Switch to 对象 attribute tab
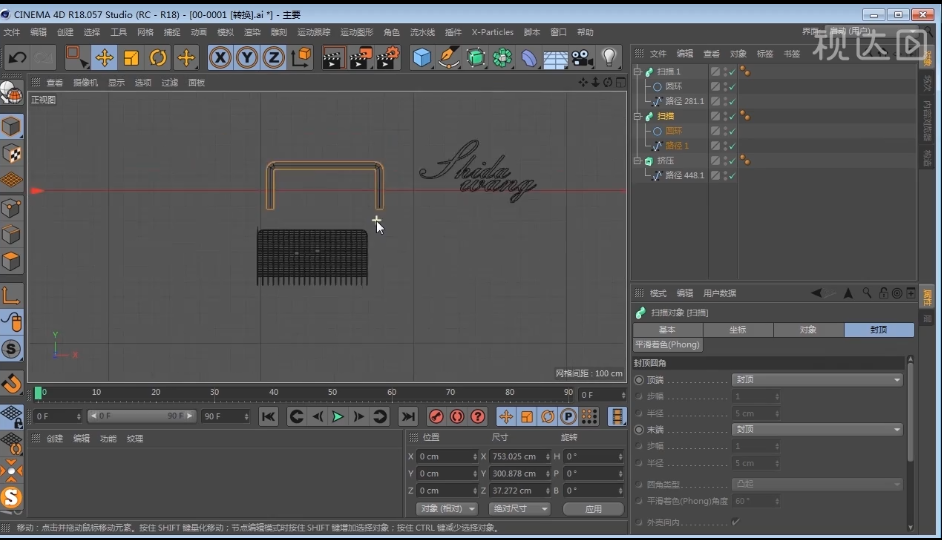Image resolution: width=942 pixels, height=540 pixels. point(808,329)
